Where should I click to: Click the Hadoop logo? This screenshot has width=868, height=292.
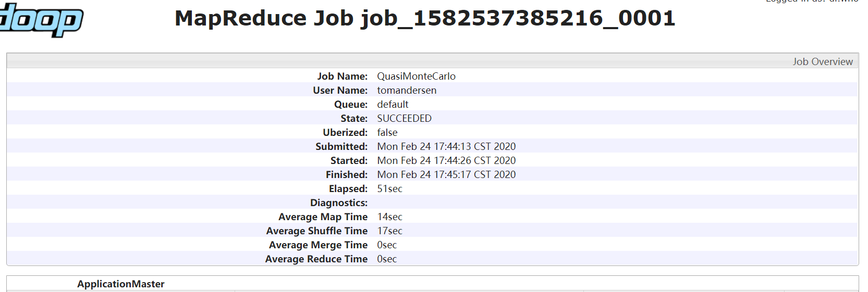click(41, 20)
